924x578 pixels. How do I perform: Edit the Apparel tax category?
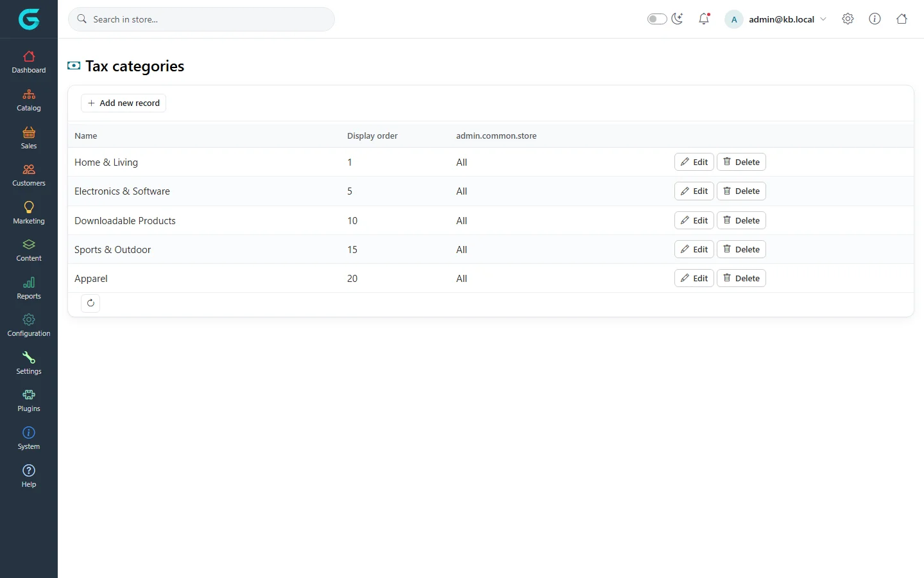point(694,278)
